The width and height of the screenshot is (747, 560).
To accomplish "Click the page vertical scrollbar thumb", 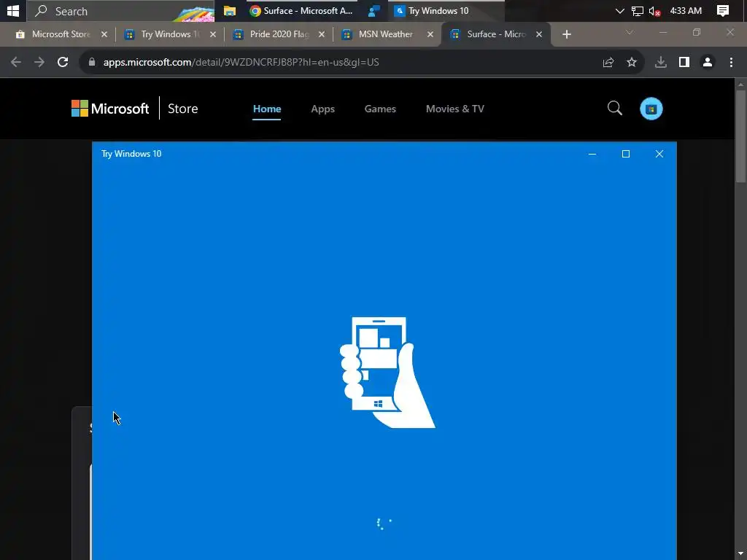I will 740,136.
